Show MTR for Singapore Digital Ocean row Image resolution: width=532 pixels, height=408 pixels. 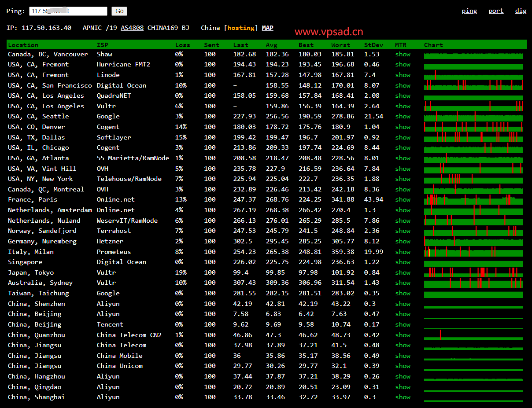click(x=403, y=262)
